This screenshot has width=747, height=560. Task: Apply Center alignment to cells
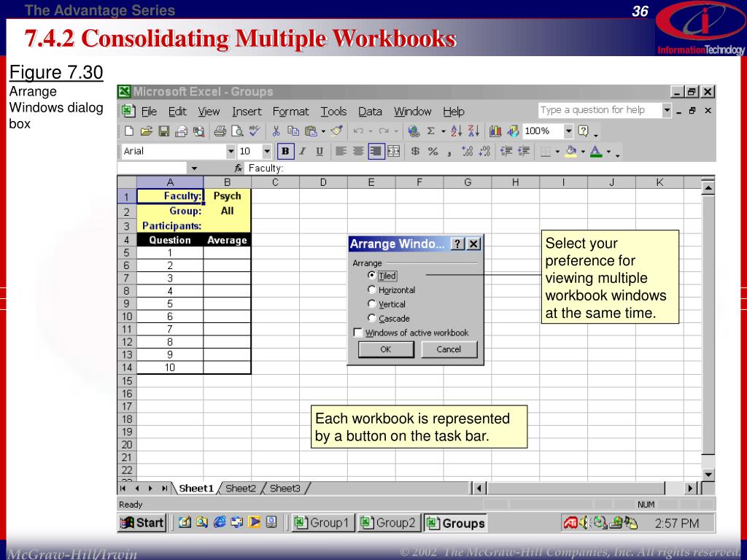point(358,152)
